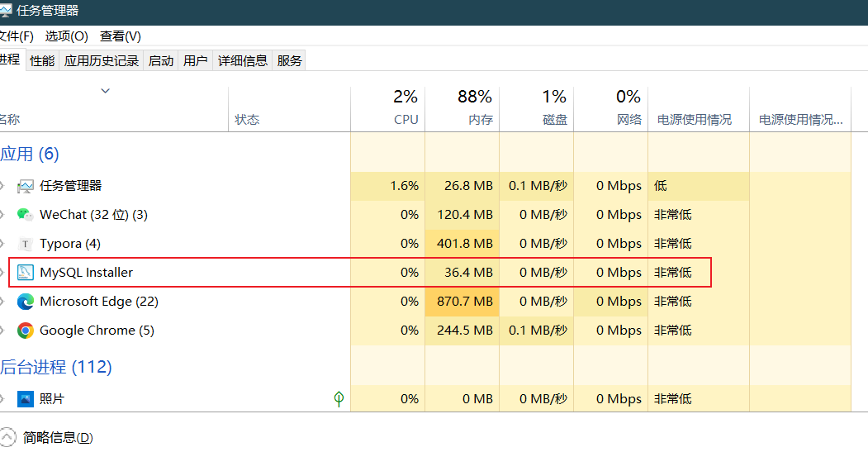Select the MySQL Installer row name
The height and width of the screenshot is (452, 868).
tap(87, 273)
